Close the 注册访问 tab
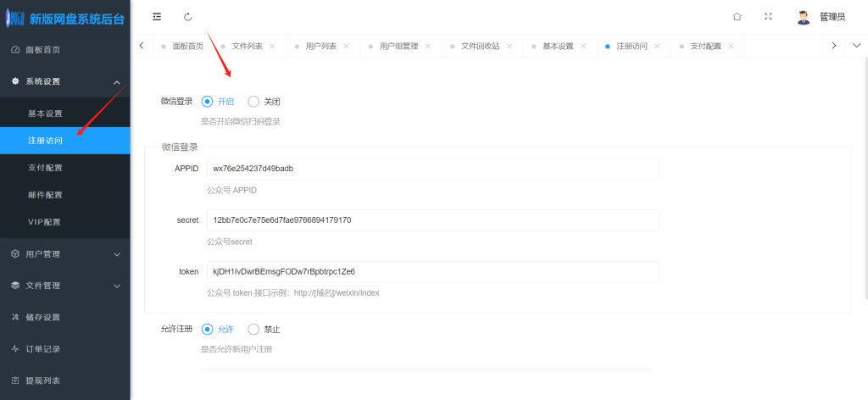Viewport: 868px width, 400px height. point(657,46)
